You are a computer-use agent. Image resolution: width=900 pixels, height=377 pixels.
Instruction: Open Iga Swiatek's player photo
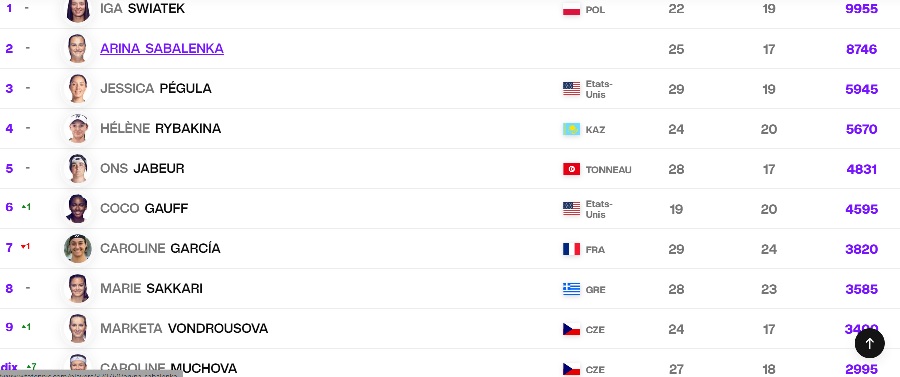point(77,9)
